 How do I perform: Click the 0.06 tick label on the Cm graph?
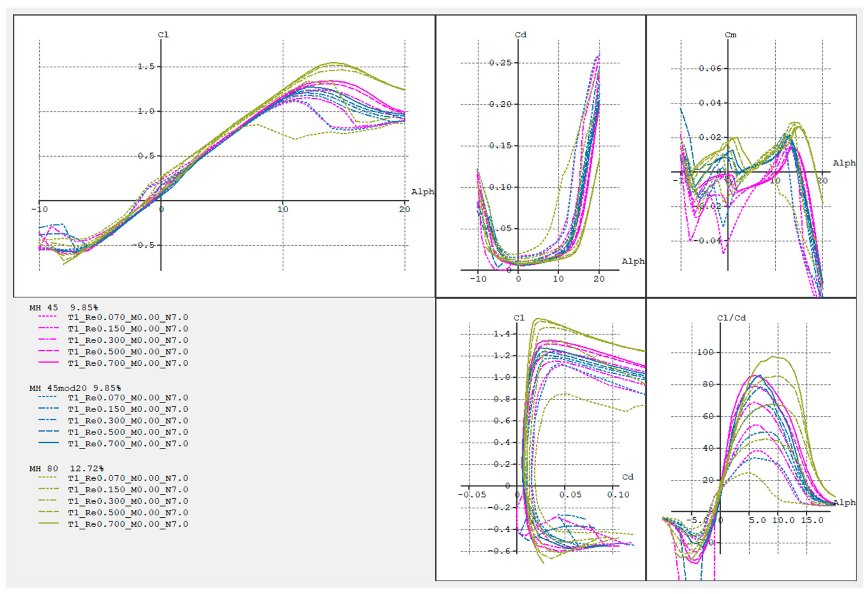710,68
